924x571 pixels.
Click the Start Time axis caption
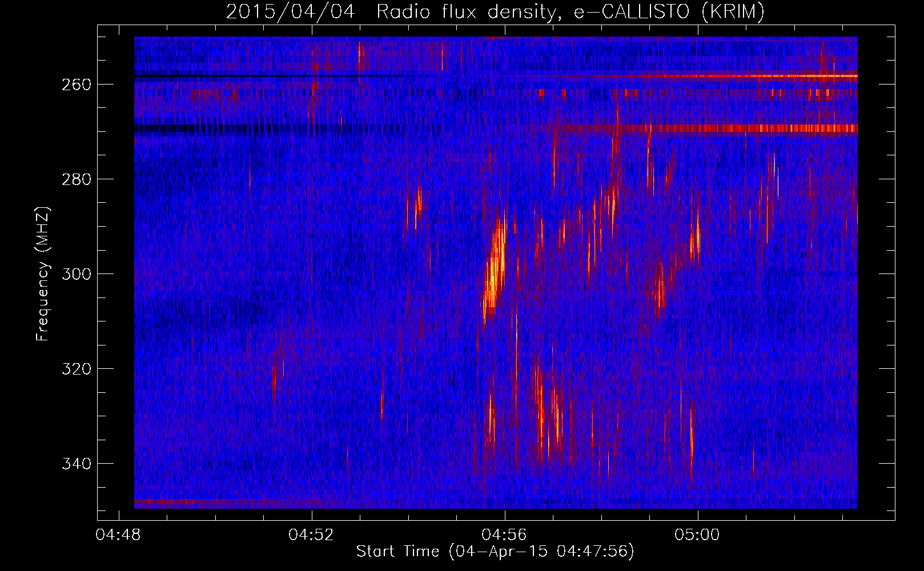(x=495, y=552)
